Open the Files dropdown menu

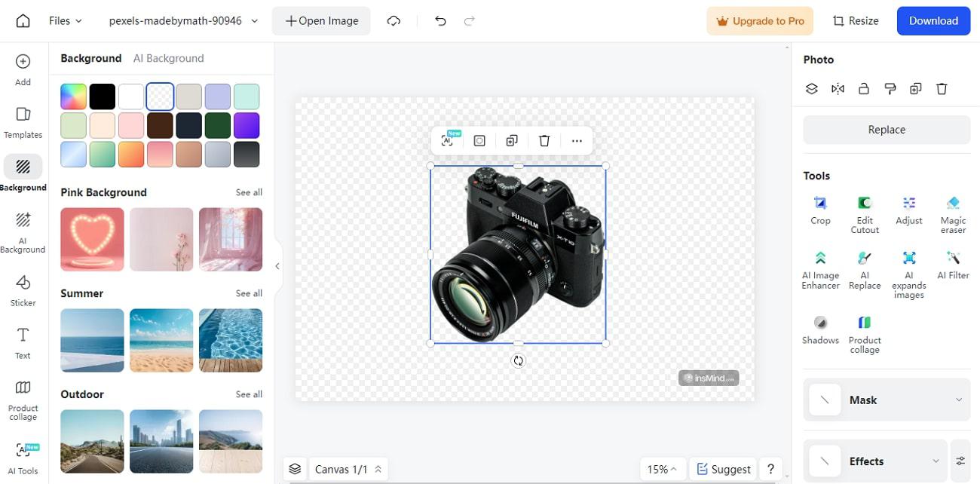pos(66,21)
